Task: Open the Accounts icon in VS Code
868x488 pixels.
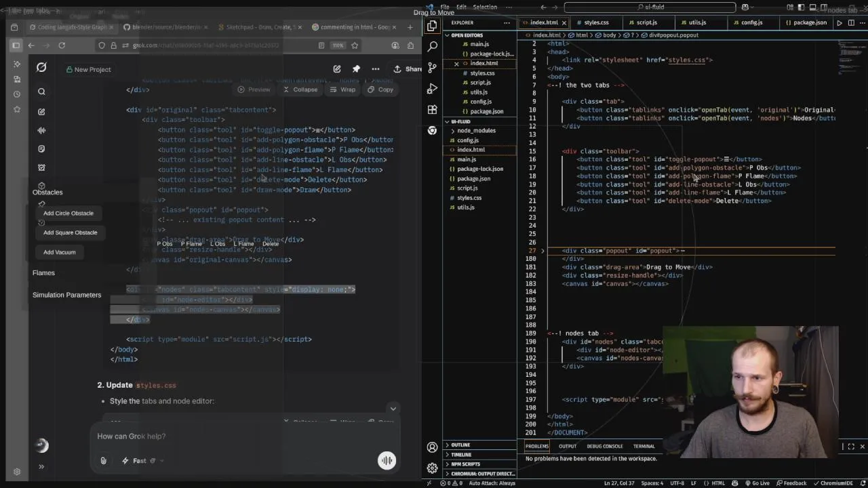Action: click(x=432, y=447)
